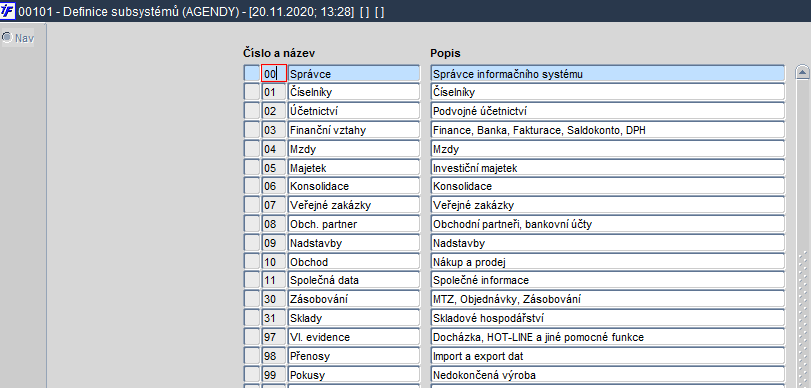Click description Nákup a prodej
811x388 pixels.
point(607,262)
